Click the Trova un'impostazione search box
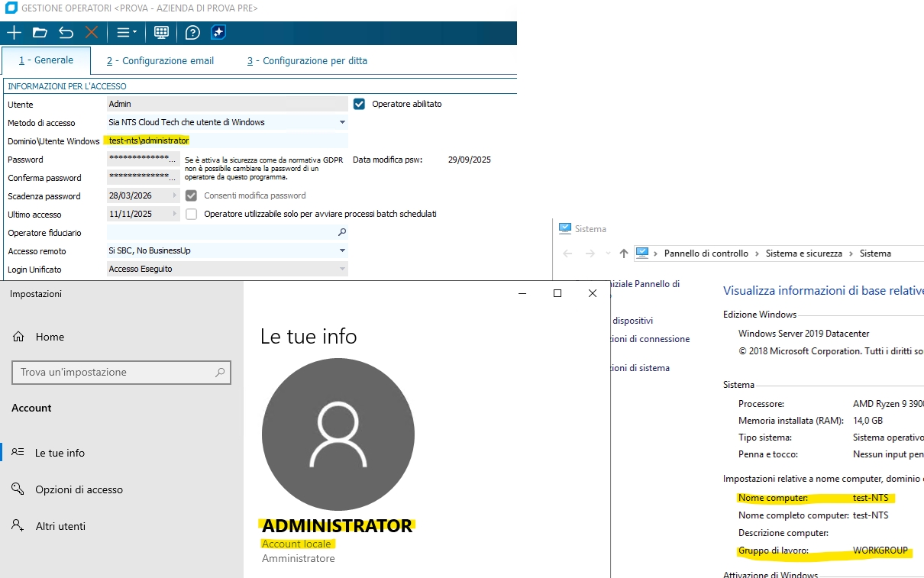This screenshot has height=578, width=924. 121,372
